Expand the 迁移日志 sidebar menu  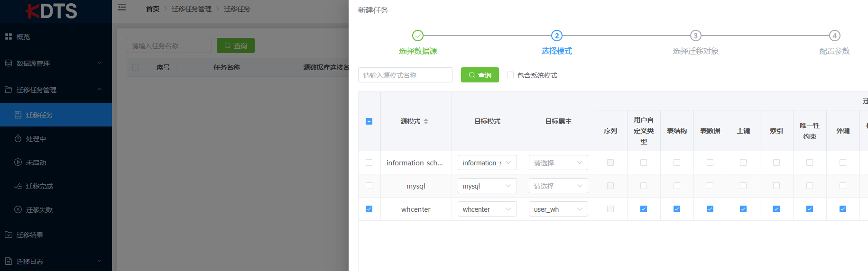(x=52, y=262)
